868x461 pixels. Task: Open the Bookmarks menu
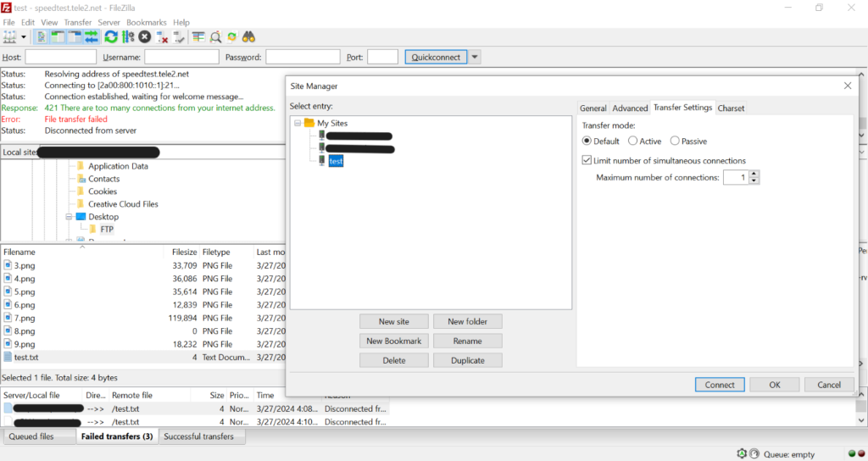pyautogui.click(x=146, y=22)
